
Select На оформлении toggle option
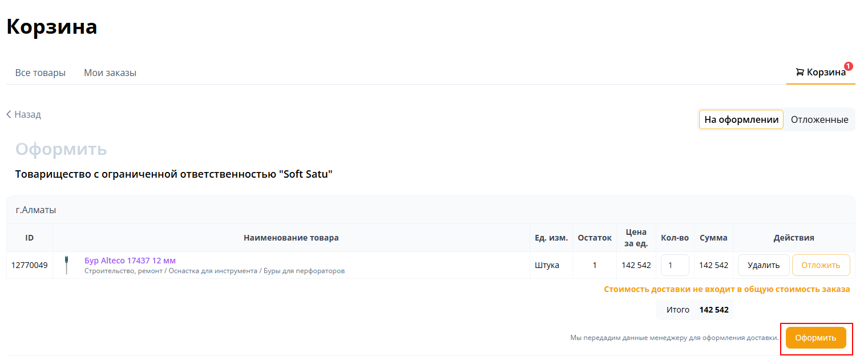(741, 119)
